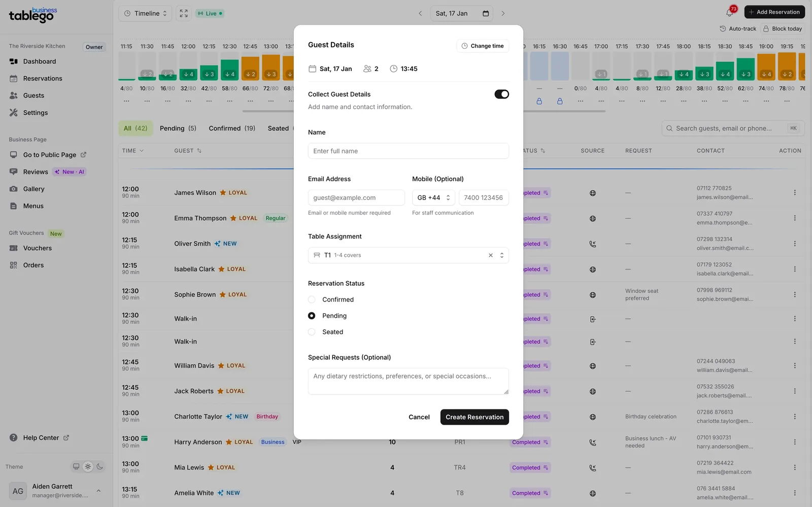Toggle Collect Guest Details switch

[501, 94]
